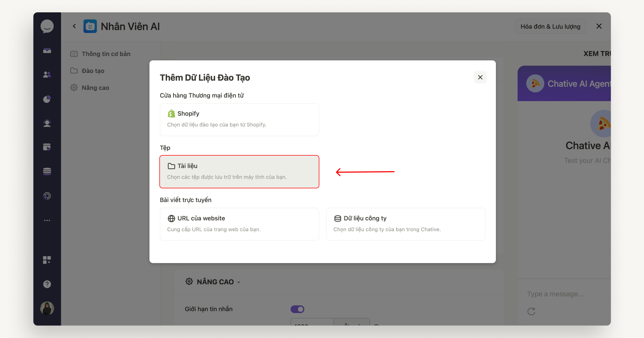Open the reports pie chart icon
The image size is (644, 338).
point(47,99)
